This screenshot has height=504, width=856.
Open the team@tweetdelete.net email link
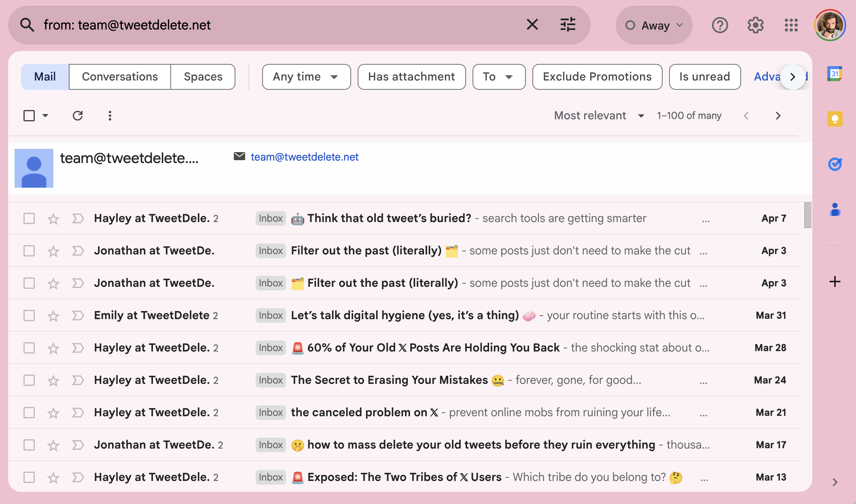pyautogui.click(x=305, y=157)
